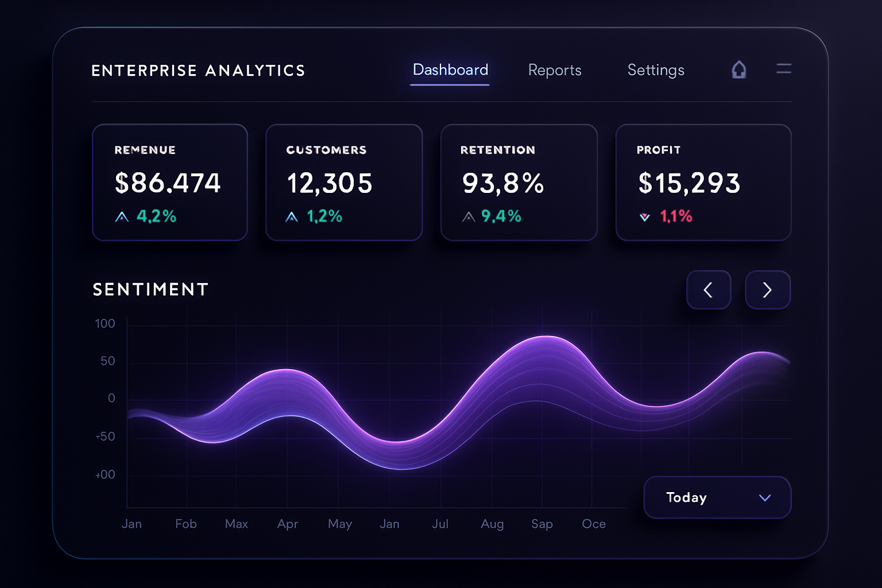Select the right chevron to advance Sentiment
Screen dimensions: 882x588
(x=768, y=290)
